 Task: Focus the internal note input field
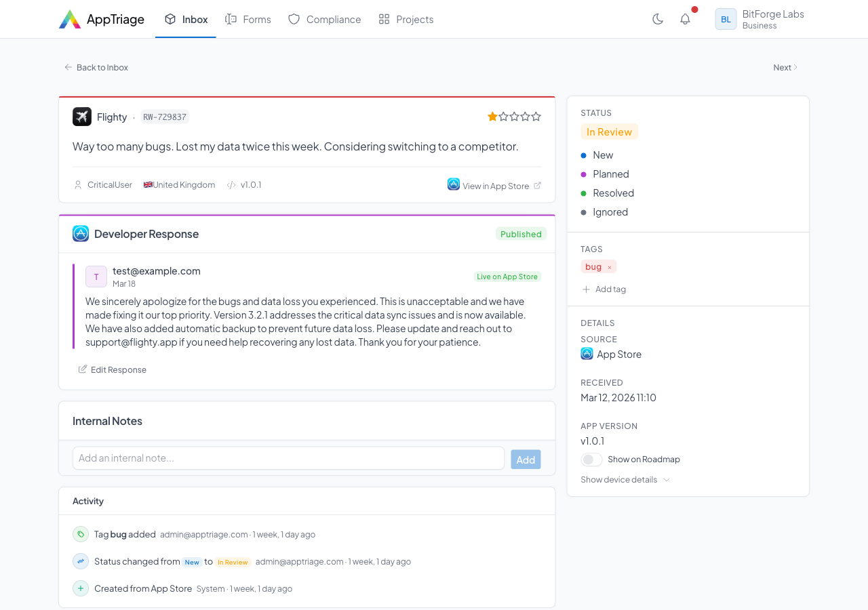[288, 458]
